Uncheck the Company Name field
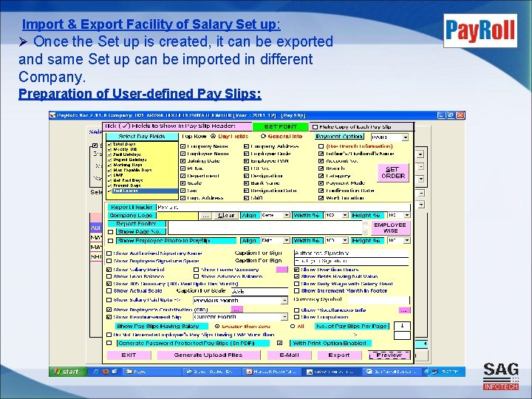The image size is (532, 399). (183, 146)
